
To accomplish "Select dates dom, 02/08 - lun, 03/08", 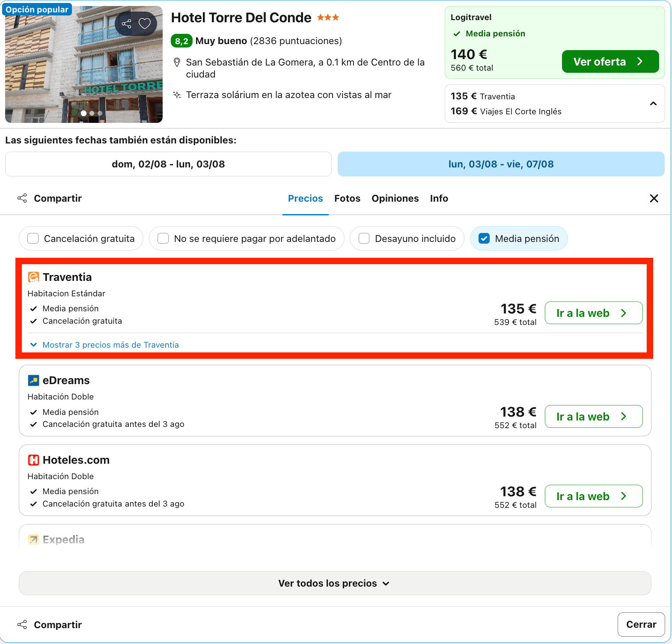I will (168, 164).
